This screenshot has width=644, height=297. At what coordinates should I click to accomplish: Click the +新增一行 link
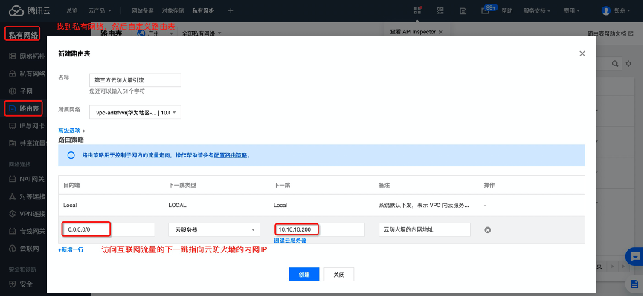point(71,249)
